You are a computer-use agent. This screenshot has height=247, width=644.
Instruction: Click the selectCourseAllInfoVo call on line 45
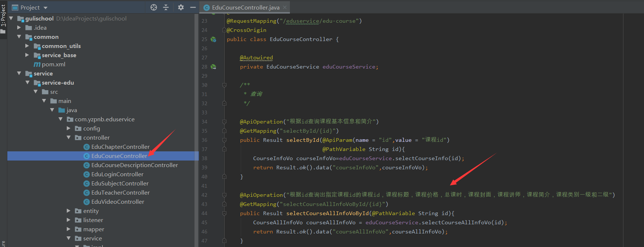tap(456, 222)
